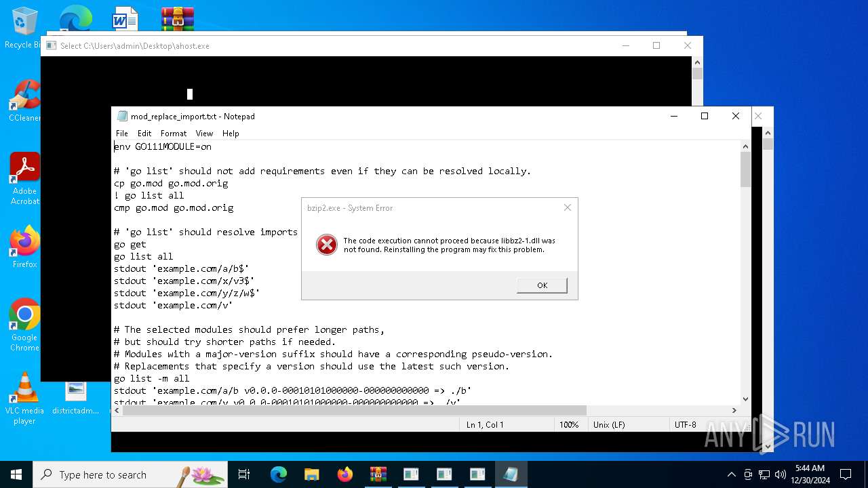Click ahost.exe console scrollbar up arrow
868x488 pixels.
click(x=697, y=62)
